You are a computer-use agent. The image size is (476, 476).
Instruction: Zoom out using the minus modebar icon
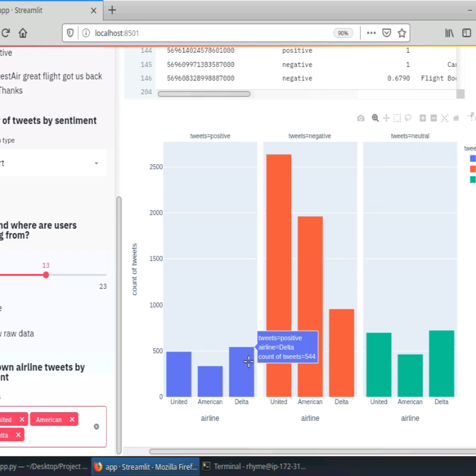pos(434,118)
